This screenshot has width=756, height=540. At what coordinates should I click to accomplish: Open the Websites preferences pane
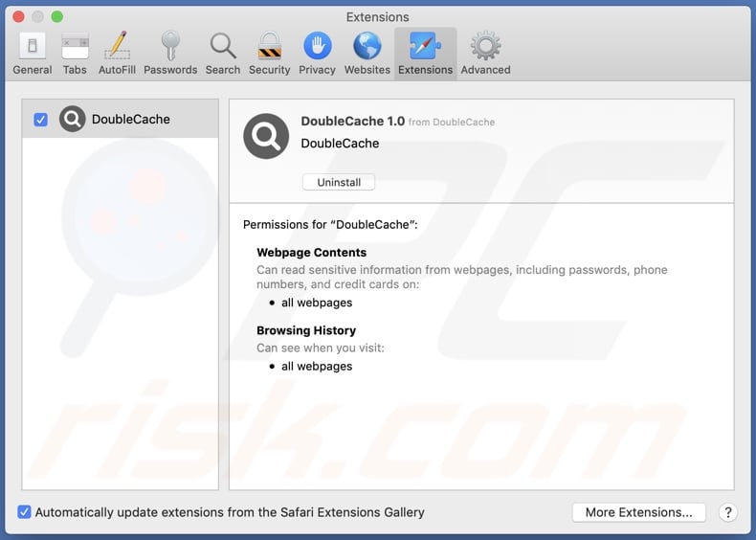[x=367, y=53]
